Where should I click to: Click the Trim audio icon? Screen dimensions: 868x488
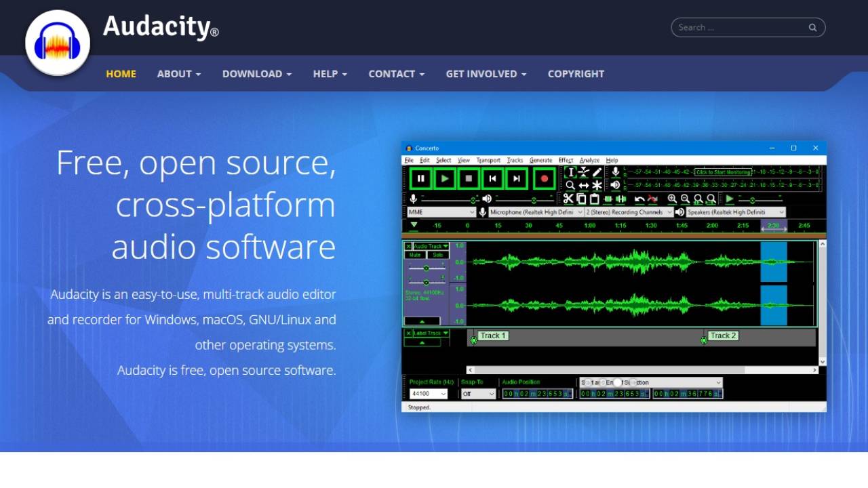click(608, 199)
